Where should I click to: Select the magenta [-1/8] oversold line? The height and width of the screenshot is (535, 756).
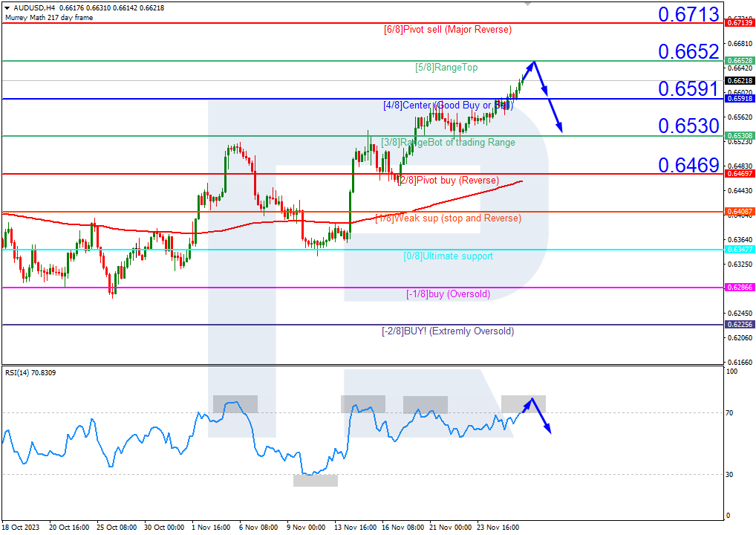pos(223,286)
